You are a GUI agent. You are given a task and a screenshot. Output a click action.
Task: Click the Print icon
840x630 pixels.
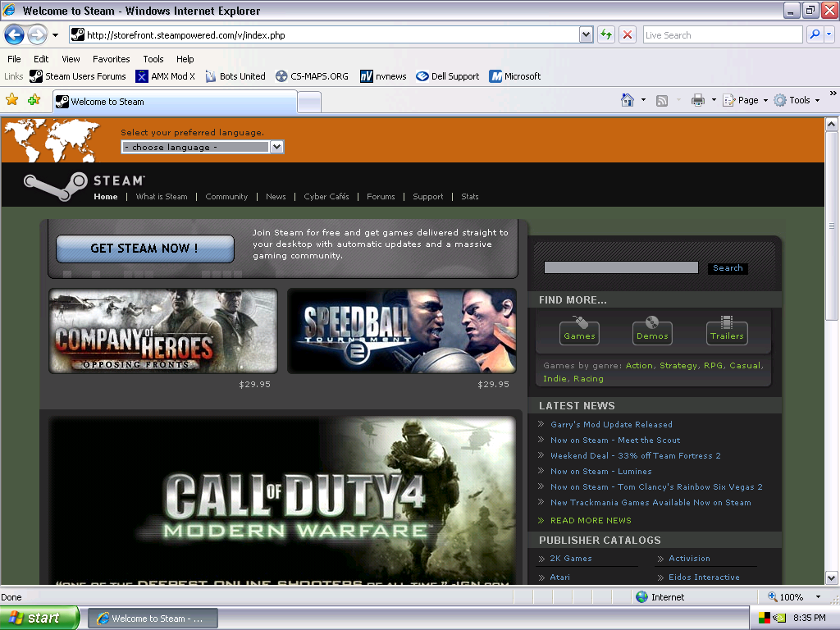click(x=697, y=100)
